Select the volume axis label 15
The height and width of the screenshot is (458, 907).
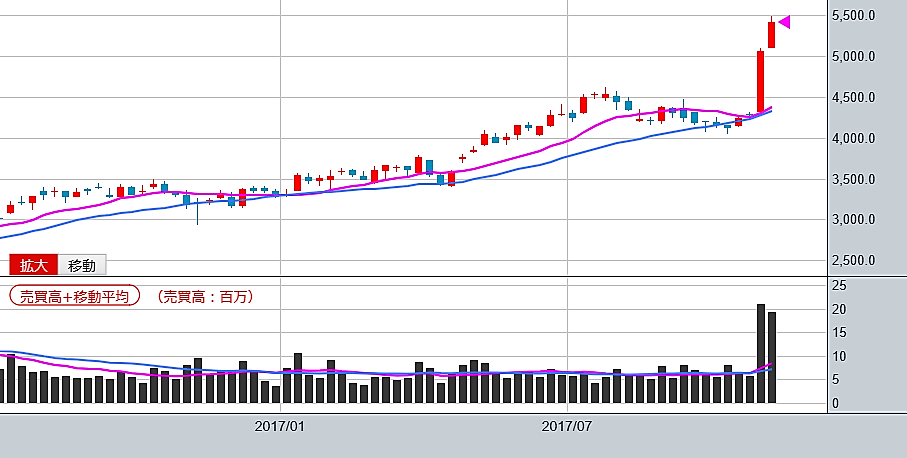(x=839, y=333)
